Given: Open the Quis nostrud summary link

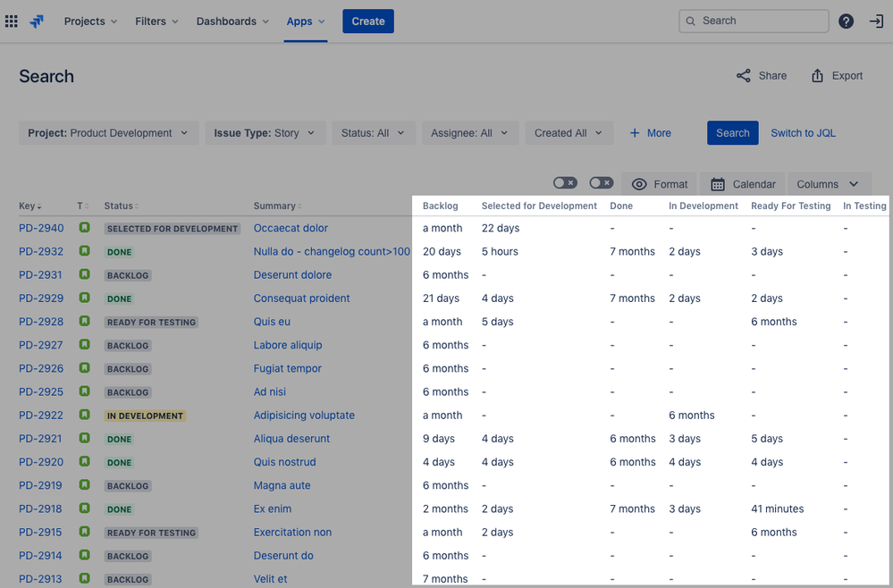Looking at the screenshot, I should click(x=284, y=462).
